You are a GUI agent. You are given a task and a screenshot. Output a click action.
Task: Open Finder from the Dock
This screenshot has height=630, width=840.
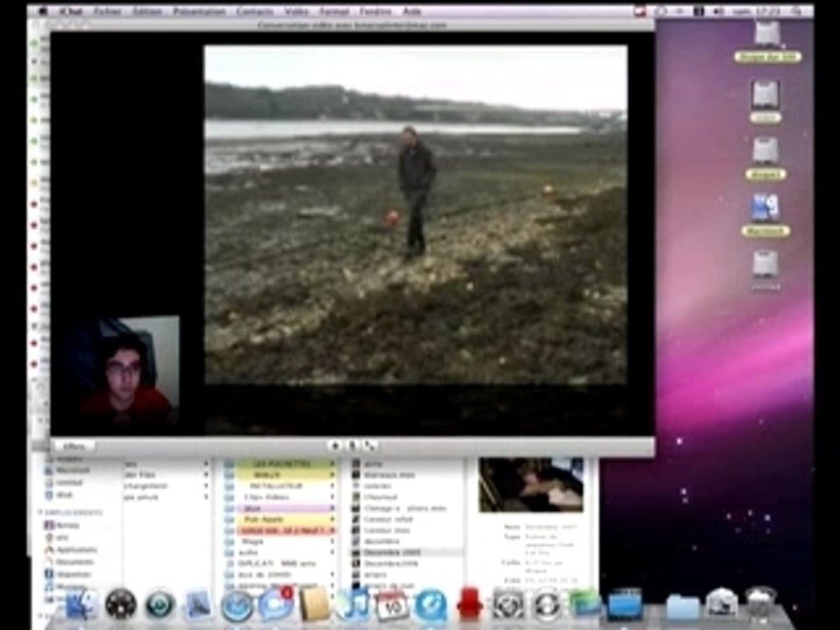coord(81,605)
